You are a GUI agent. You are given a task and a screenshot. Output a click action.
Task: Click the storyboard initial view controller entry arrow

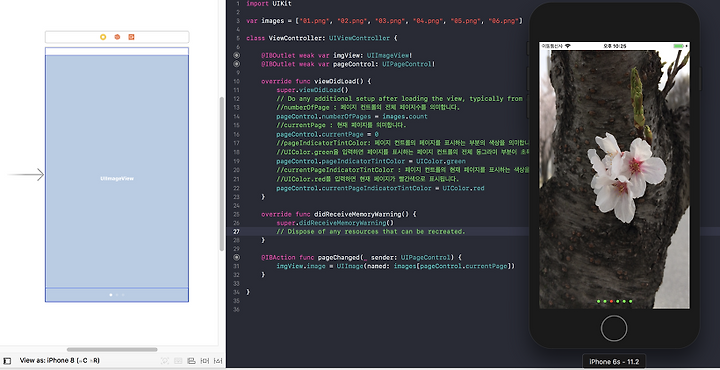coord(26,175)
